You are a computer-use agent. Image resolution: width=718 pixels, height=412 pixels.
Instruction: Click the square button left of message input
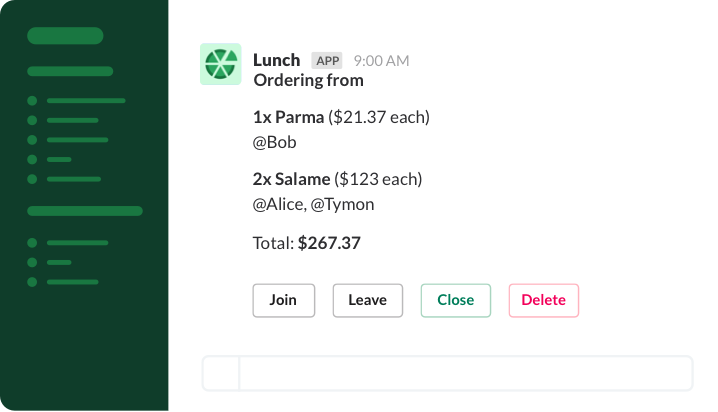[x=221, y=373]
